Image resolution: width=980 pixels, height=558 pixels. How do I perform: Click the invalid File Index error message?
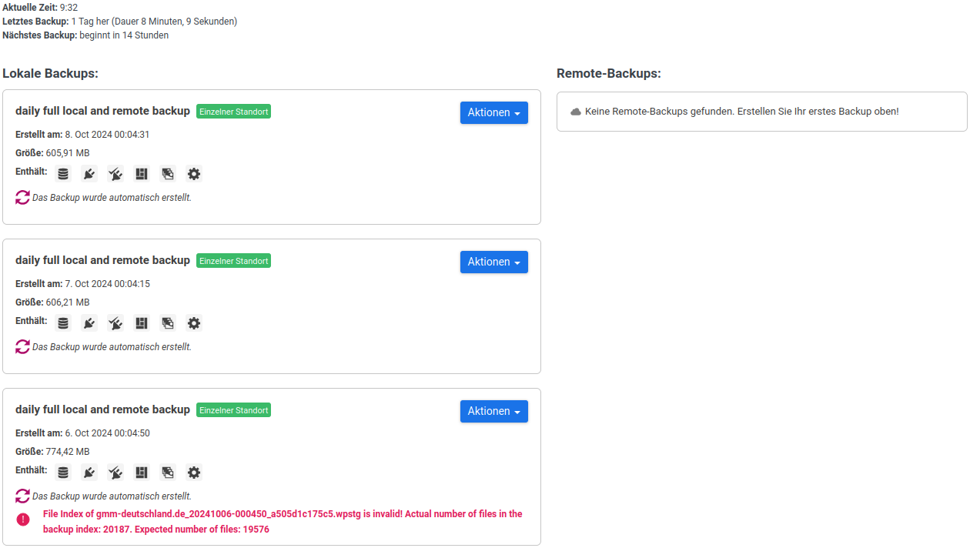(282, 521)
